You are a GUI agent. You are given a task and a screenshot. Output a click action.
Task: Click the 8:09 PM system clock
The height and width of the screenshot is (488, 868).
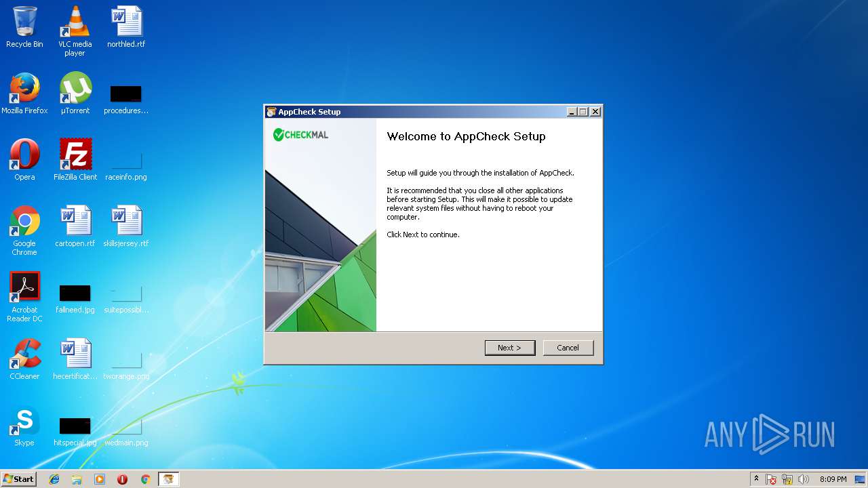(x=833, y=479)
